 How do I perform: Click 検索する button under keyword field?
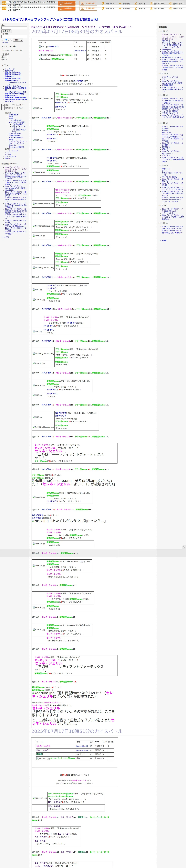6,31
